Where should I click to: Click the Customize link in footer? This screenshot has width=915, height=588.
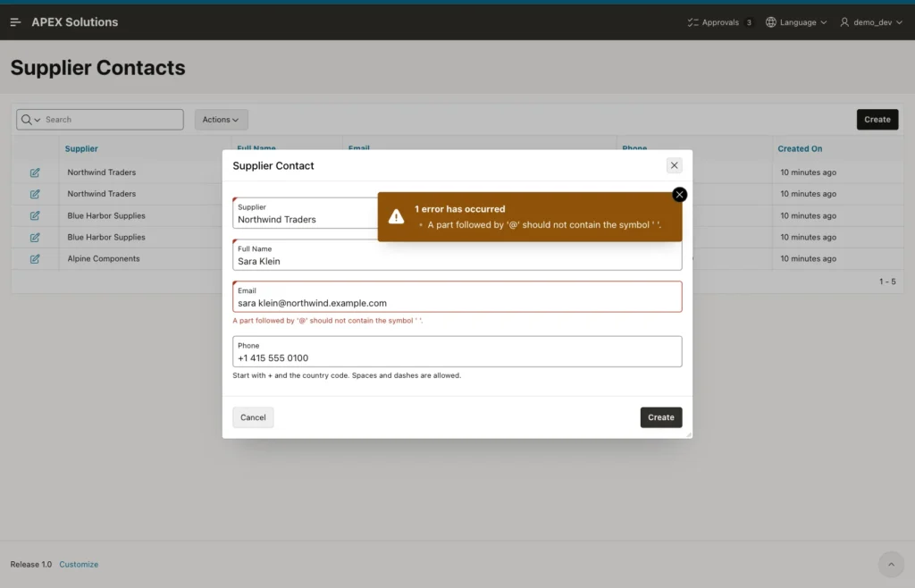79,565
